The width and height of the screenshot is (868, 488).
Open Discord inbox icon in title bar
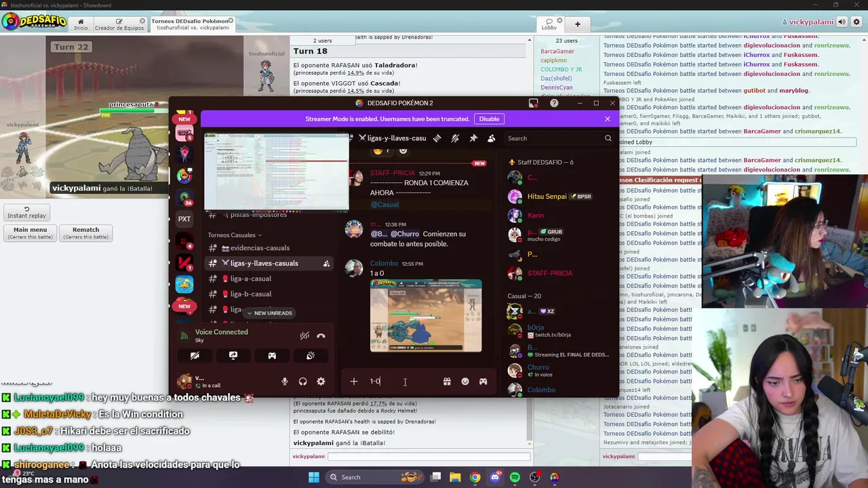(534, 103)
